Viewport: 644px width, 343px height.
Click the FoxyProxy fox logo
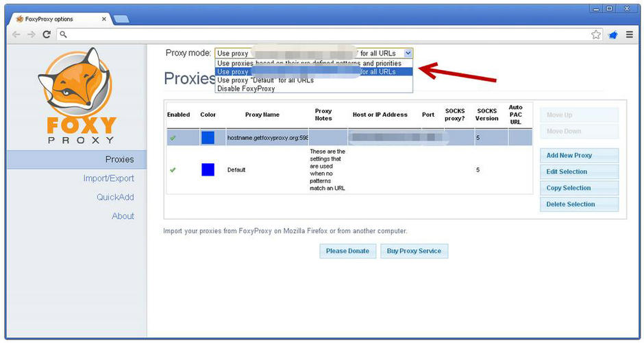(77, 96)
